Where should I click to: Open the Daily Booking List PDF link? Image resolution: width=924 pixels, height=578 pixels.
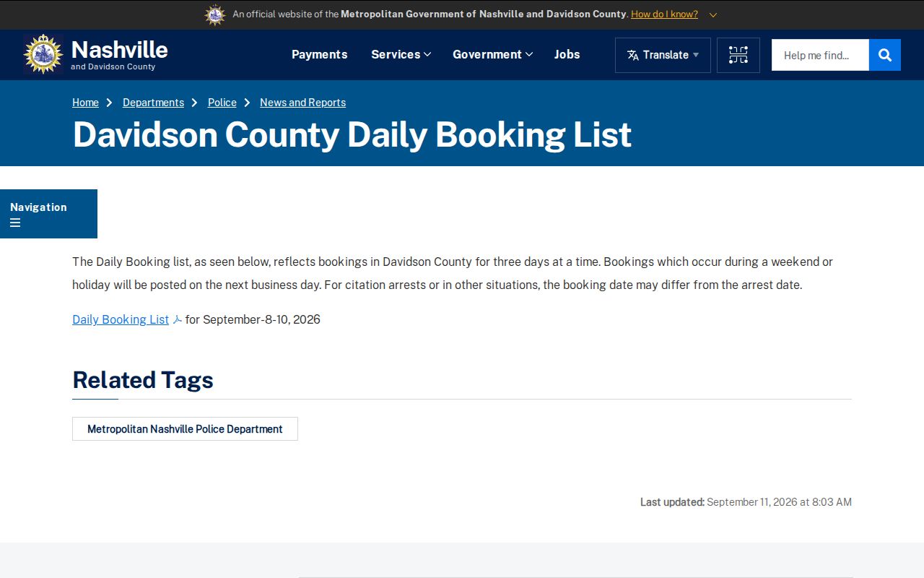121,319
